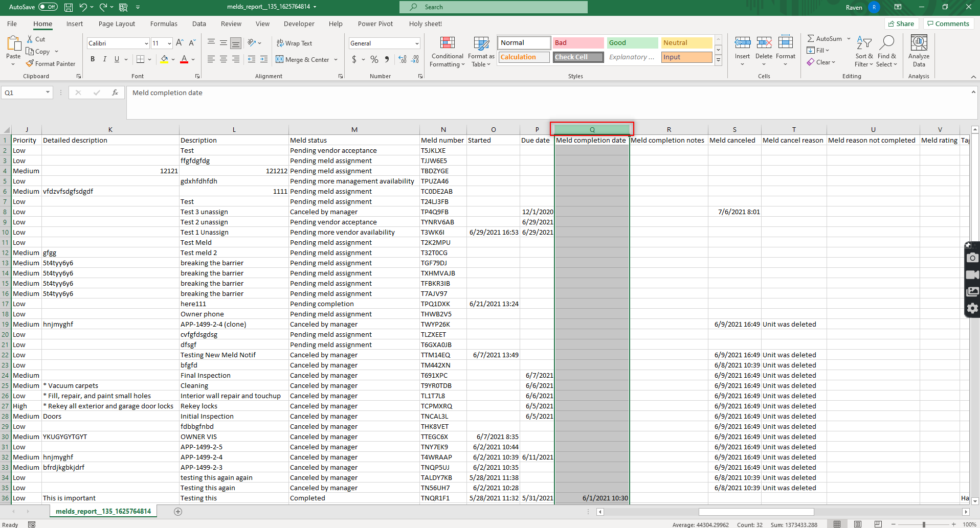Open the Formulas ribbon tab

[x=164, y=24]
